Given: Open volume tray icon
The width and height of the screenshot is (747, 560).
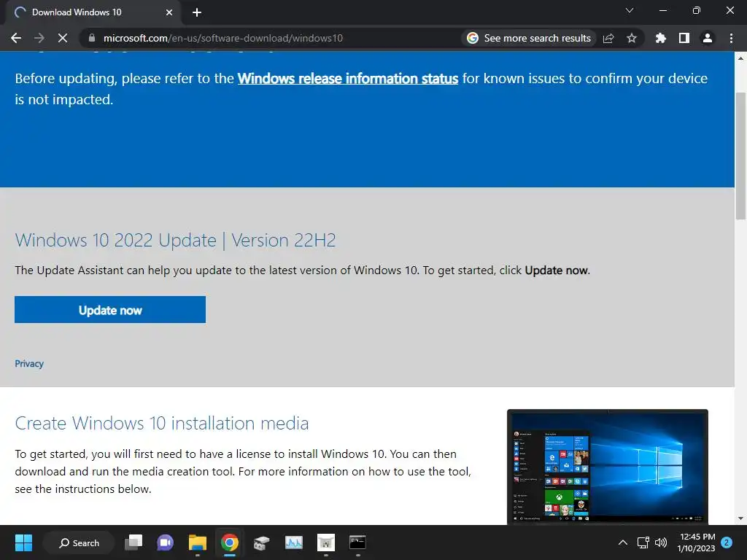Looking at the screenshot, I should point(661,542).
